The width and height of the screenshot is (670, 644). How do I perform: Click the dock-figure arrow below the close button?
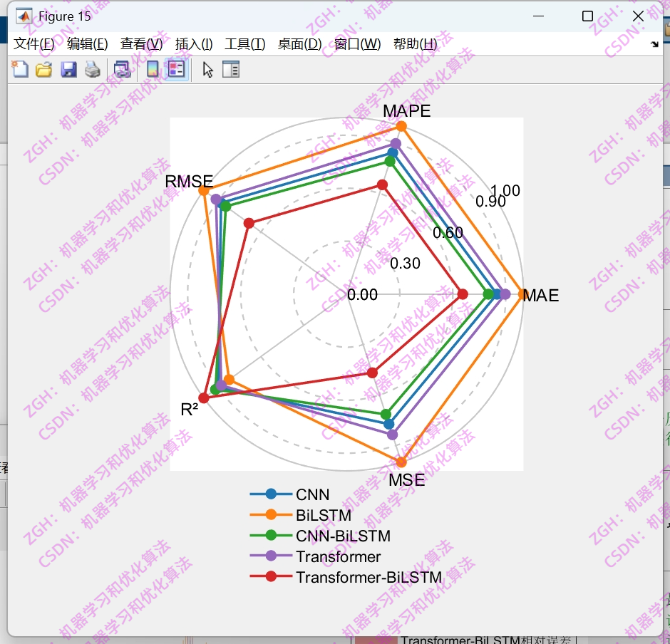pyautogui.click(x=654, y=43)
